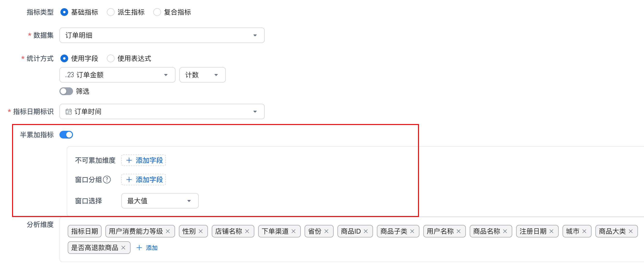Turn off the 半累加指标 switch
This screenshot has width=644, height=278.
tap(66, 135)
